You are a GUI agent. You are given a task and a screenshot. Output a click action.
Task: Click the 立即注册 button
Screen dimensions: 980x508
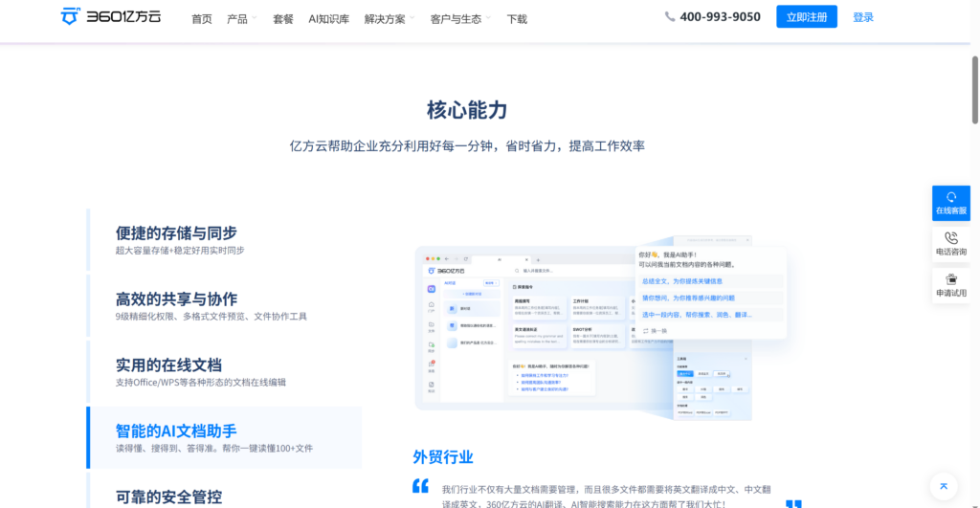(x=806, y=17)
